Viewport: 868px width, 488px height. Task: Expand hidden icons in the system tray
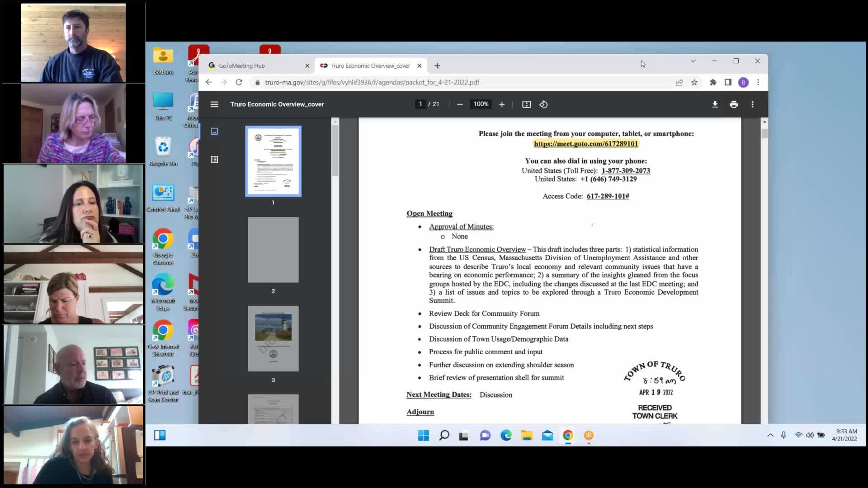[x=769, y=435]
